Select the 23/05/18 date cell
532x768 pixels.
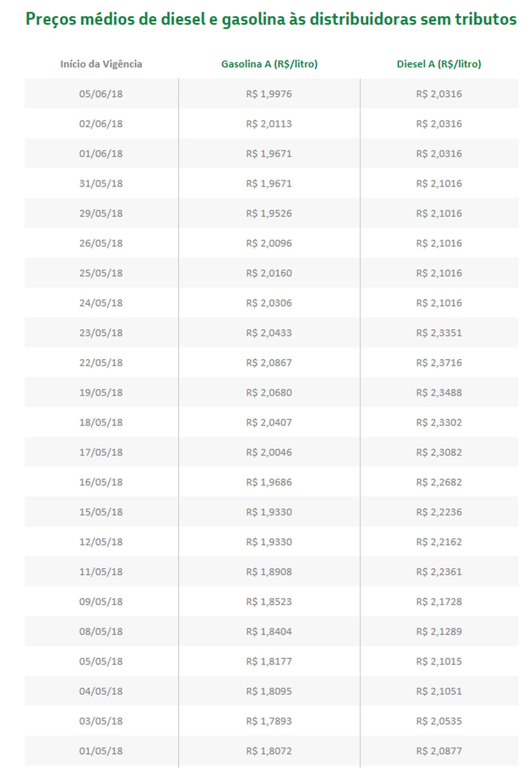coord(101,333)
